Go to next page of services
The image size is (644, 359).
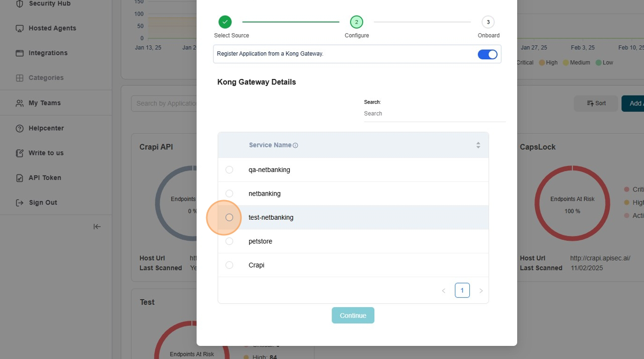pyautogui.click(x=481, y=291)
